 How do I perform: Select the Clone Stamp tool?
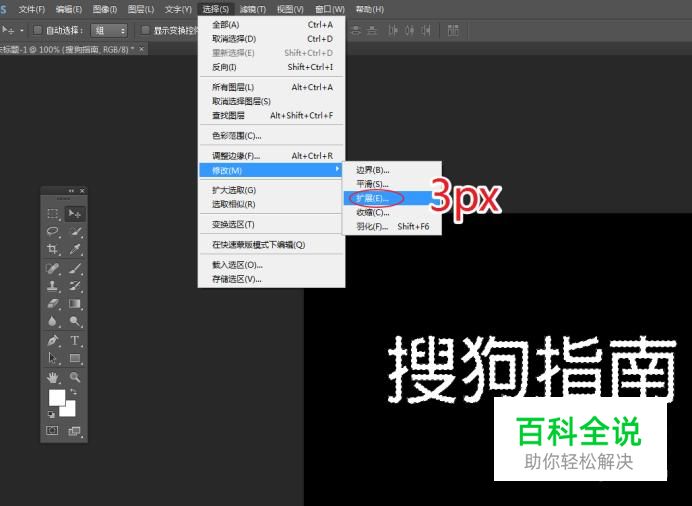pos(53,286)
